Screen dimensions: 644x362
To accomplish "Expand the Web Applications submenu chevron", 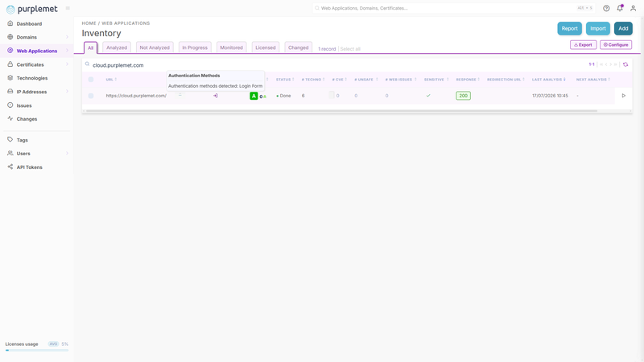I will [68, 51].
